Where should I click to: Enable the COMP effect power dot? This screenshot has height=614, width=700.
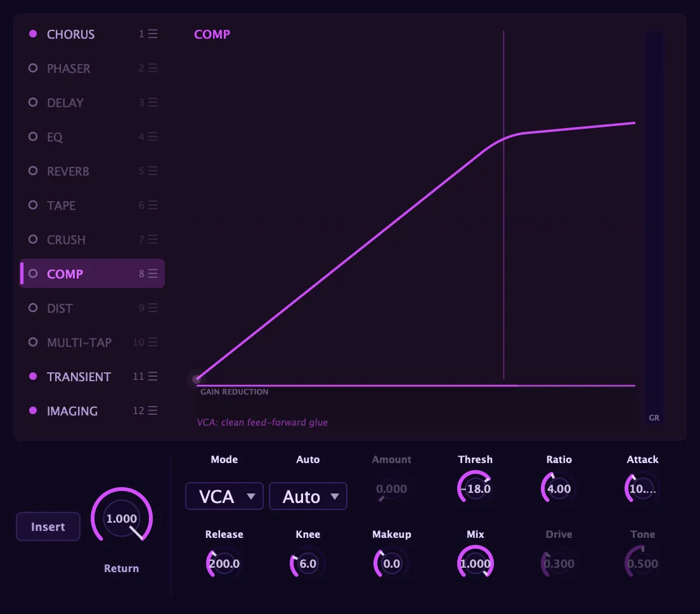tap(33, 273)
